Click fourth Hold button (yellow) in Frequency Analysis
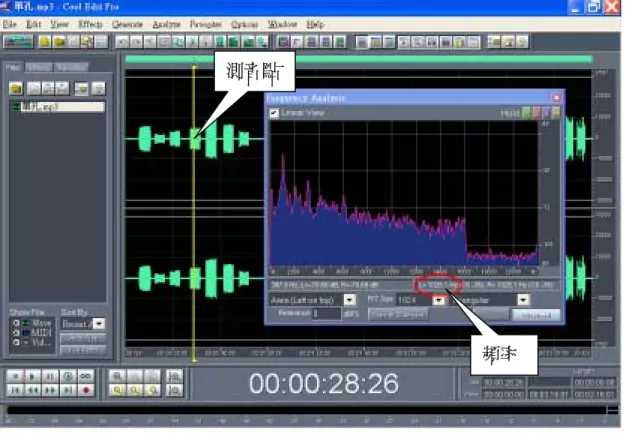This screenshot has width=625, height=439. pos(555,113)
